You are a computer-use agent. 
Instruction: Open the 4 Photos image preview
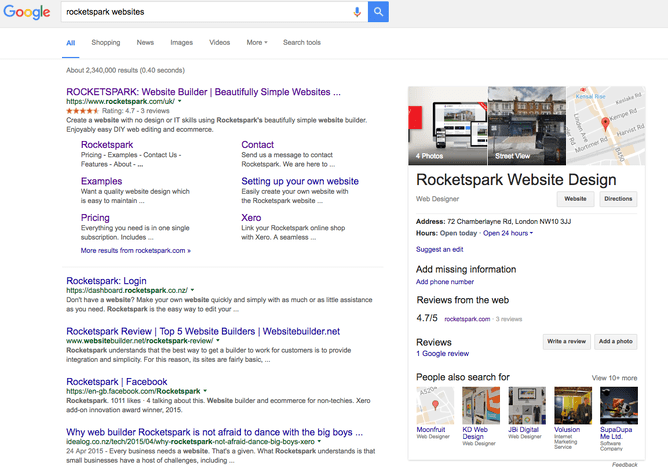coord(447,126)
